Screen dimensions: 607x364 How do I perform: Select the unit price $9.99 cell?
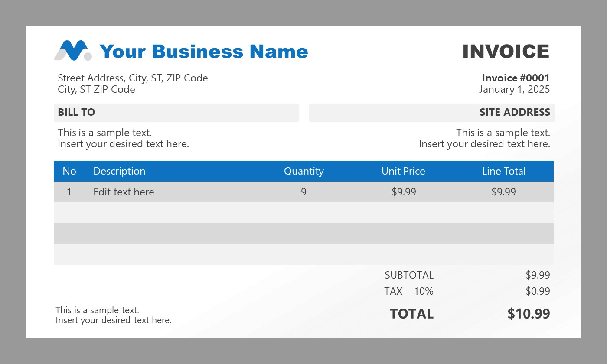tap(404, 192)
